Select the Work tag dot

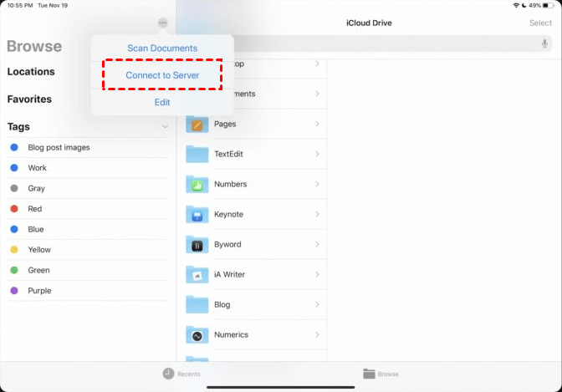click(14, 168)
